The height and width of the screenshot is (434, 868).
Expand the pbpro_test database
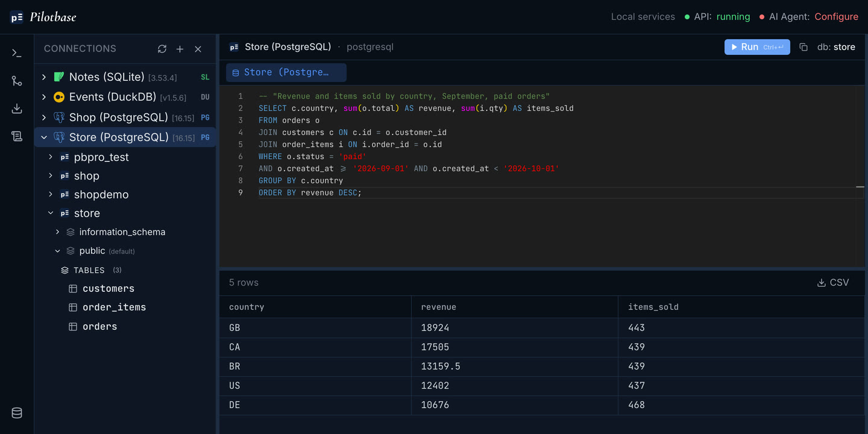[x=51, y=157]
